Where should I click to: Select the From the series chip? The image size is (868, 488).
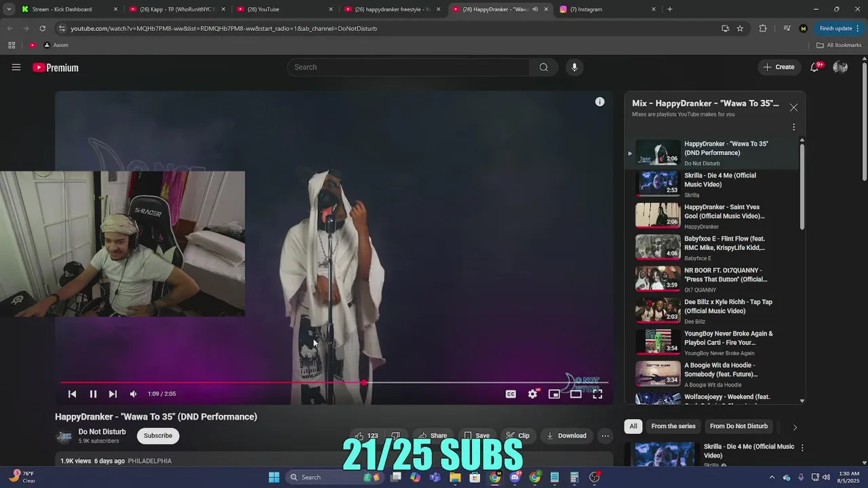coord(673,426)
